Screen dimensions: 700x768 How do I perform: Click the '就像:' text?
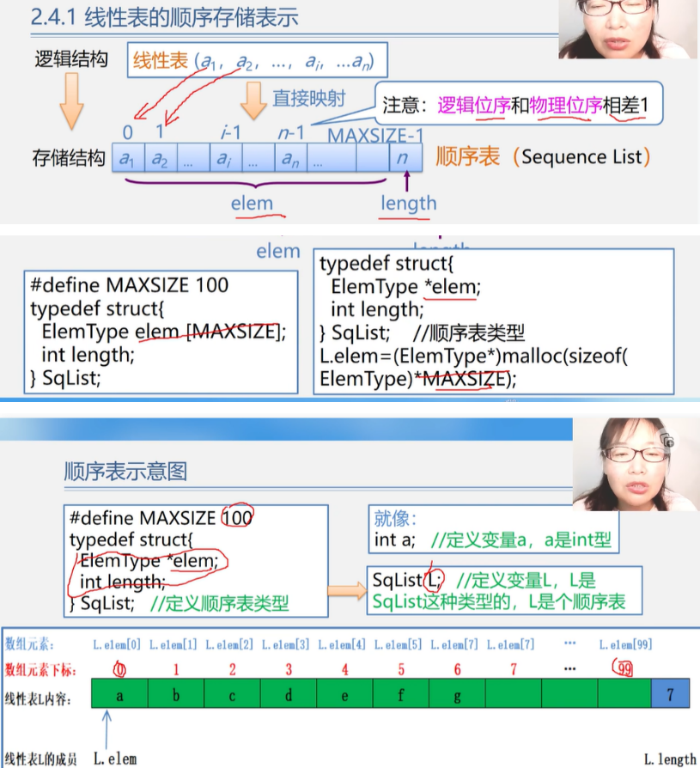coord(395,518)
